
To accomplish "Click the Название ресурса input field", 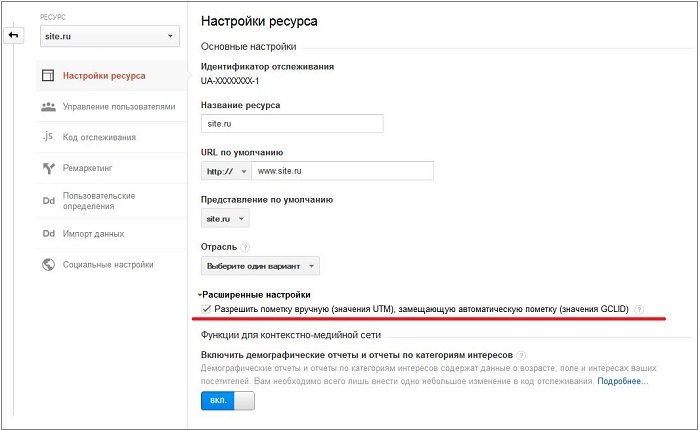I will (x=292, y=123).
